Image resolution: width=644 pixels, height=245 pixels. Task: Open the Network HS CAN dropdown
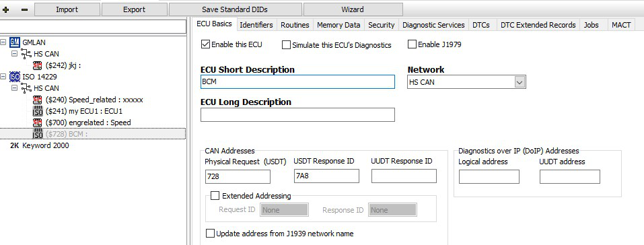coord(520,82)
